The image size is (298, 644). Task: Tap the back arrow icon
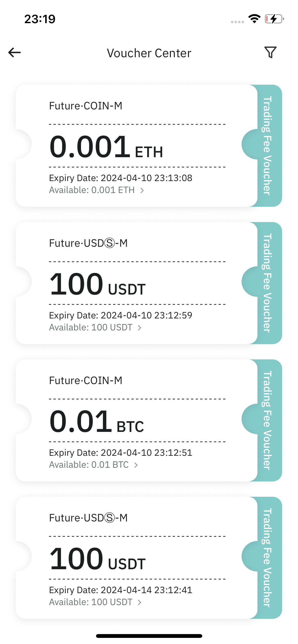[x=15, y=53]
